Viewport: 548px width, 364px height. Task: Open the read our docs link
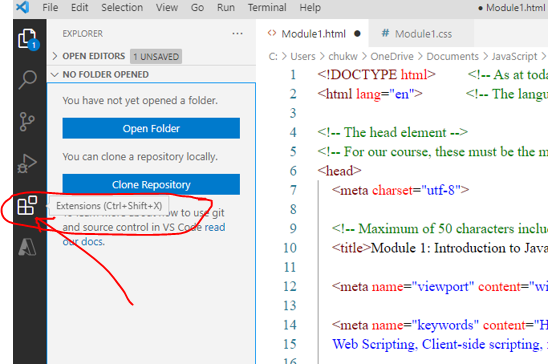(144, 234)
